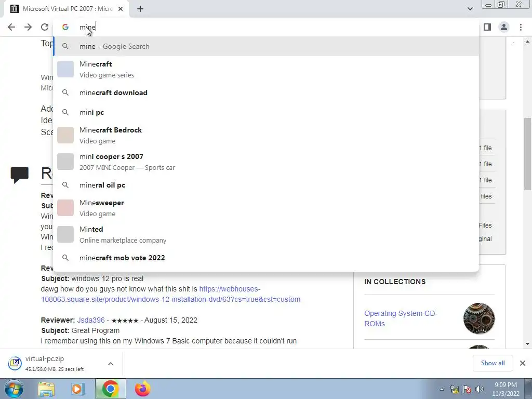Choose the Minesweeper video game suggestion

pyautogui.click(x=266, y=208)
